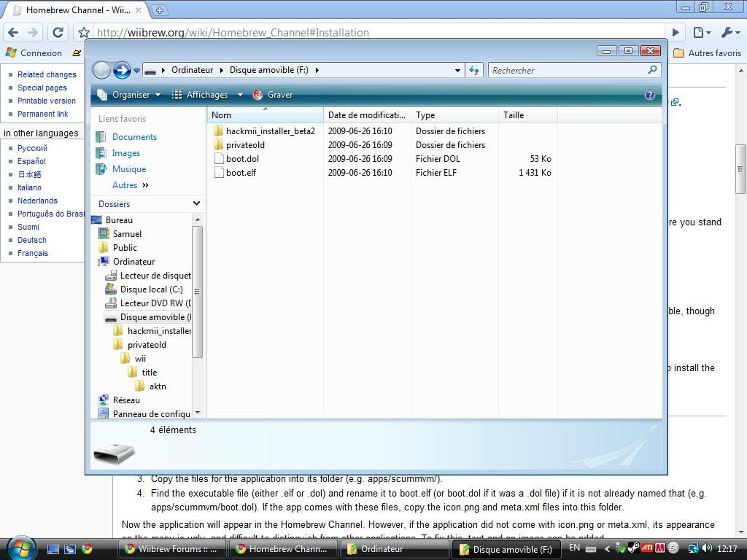Click Ordinateur in the breadcrumb path

pyautogui.click(x=192, y=70)
